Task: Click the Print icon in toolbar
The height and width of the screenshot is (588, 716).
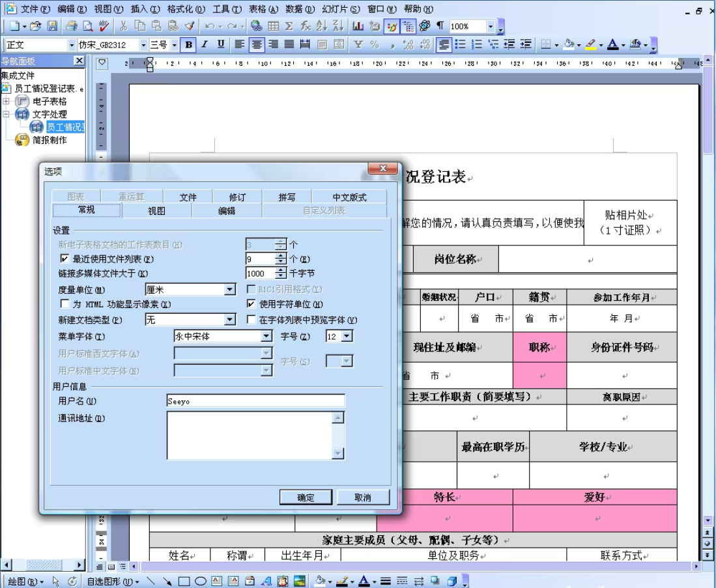Action: click(71, 26)
